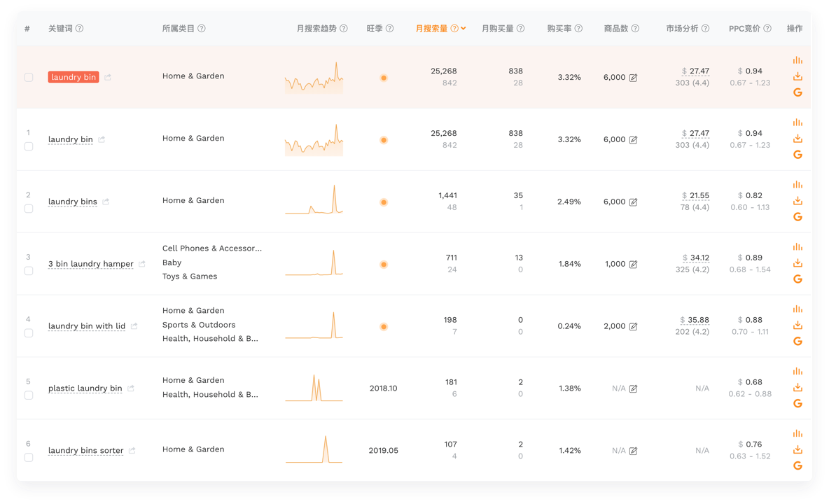Click Cell Phones & Accessor... category text
This screenshot has height=504, width=829.
212,248
